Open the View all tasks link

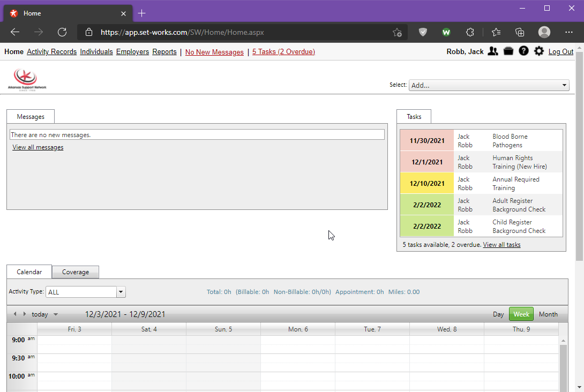tap(501, 245)
